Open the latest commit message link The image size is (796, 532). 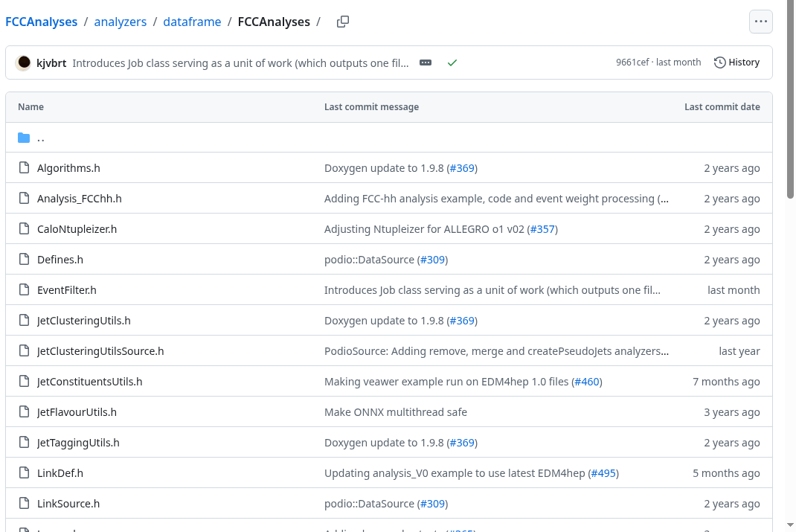(x=240, y=63)
